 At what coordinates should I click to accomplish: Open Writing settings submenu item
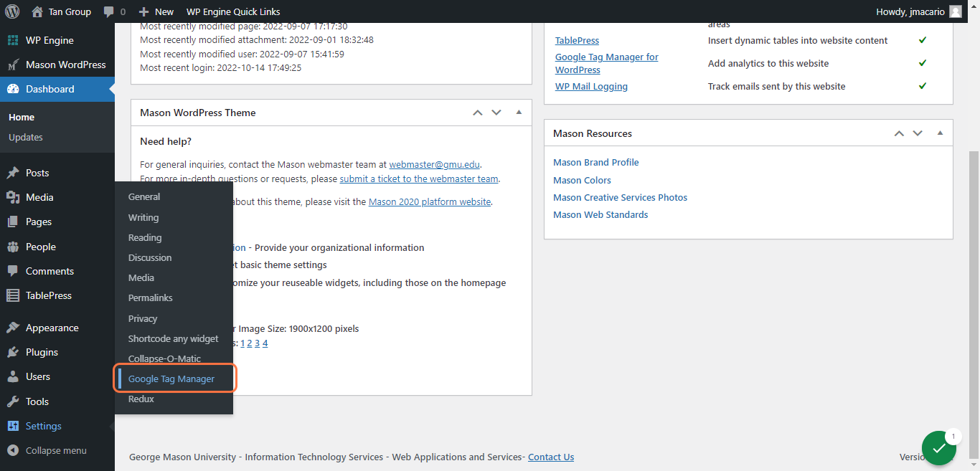coord(143,217)
